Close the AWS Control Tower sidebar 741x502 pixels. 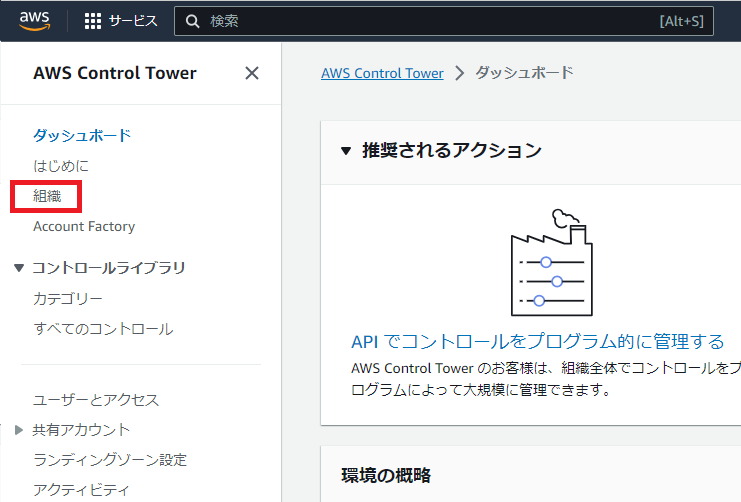click(252, 73)
